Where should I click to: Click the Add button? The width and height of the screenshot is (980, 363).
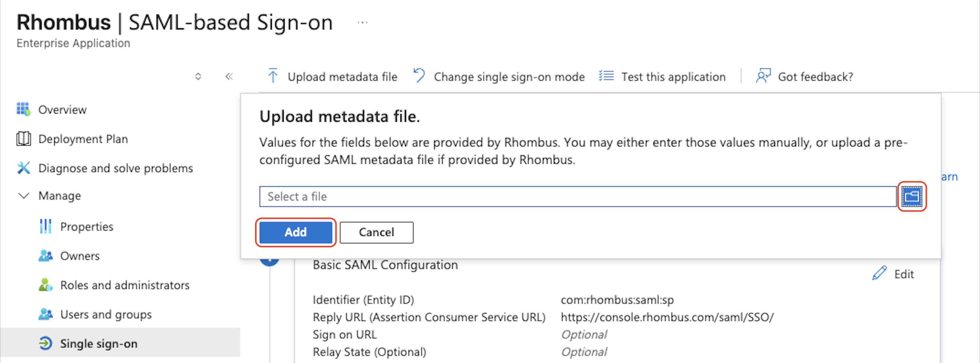(295, 232)
